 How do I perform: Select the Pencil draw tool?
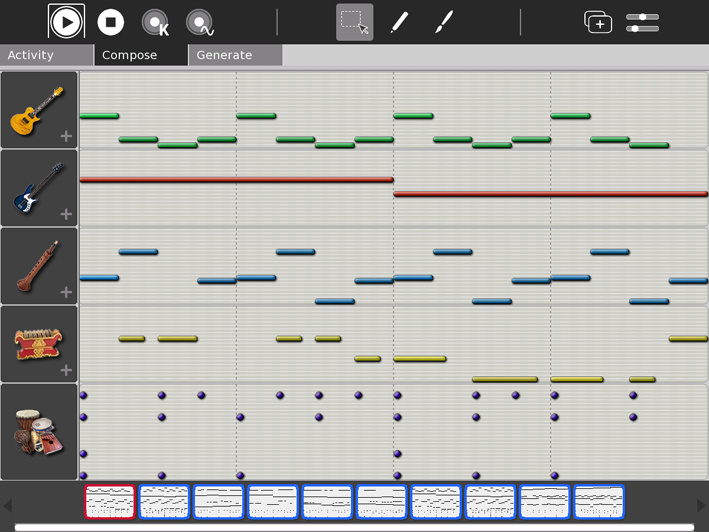(x=399, y=22)
